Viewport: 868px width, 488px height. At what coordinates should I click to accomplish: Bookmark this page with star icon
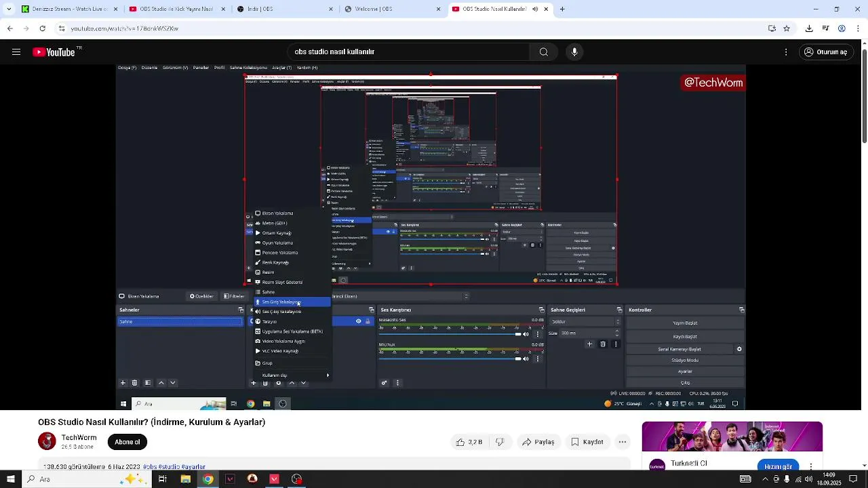pos(787,28)
